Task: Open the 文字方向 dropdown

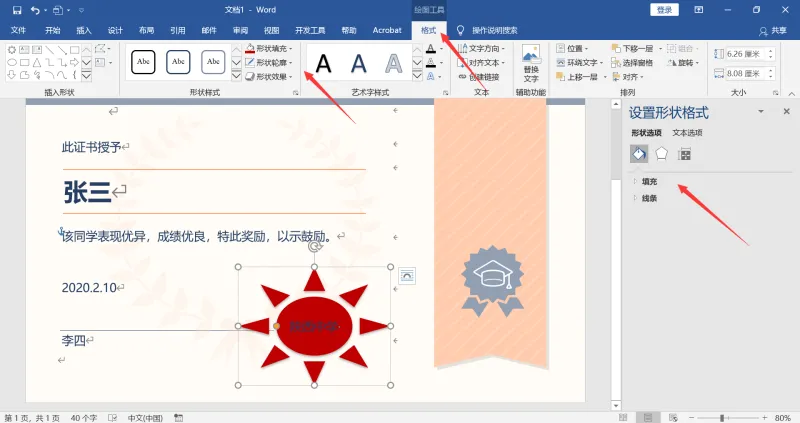Action: point(481,48)
